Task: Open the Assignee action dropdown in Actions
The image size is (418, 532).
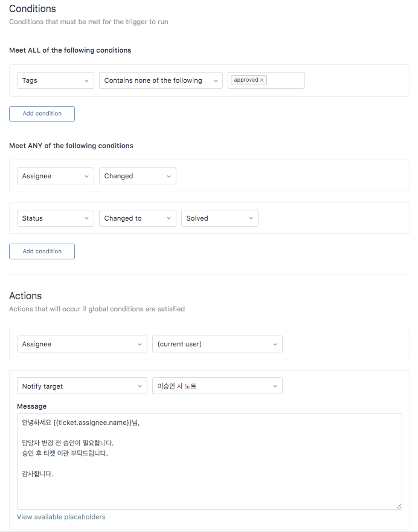Action: click(82, 344)
